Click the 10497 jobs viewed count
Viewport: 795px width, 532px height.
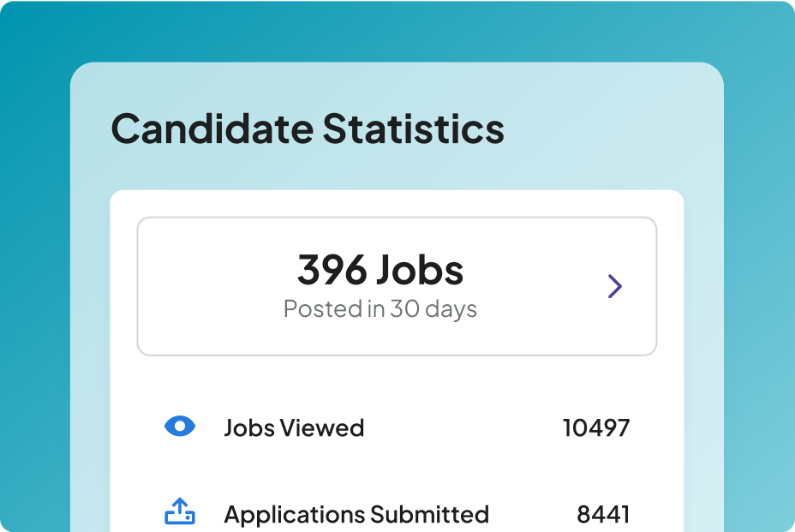pyautogui.click(x=595, y=427)
